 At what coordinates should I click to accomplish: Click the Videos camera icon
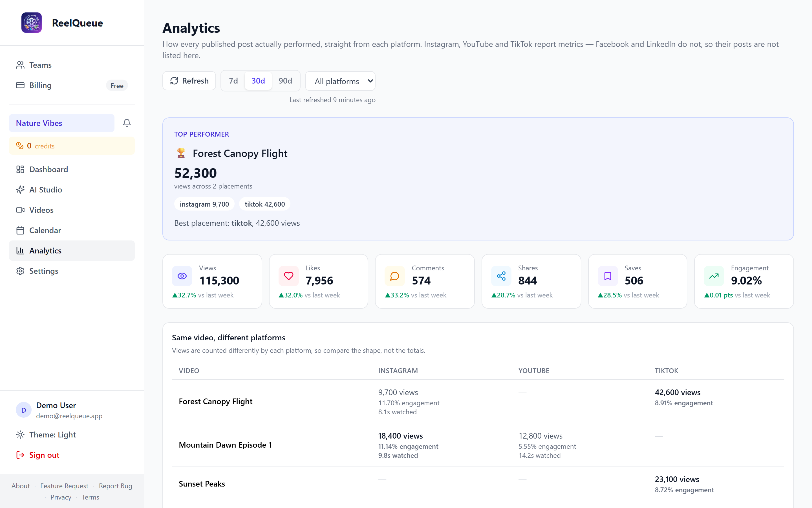[20, 210]
